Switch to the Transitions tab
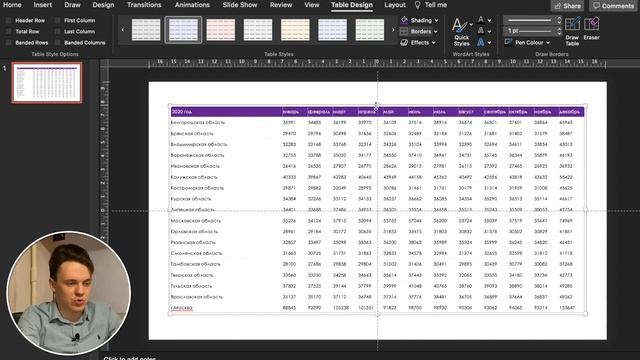The height and width of the screenshot is (360, 640). (x=144, y=5)
